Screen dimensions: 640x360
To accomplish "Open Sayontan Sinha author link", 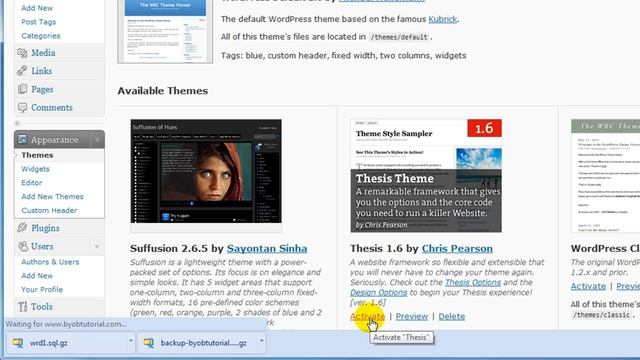I will 267,249.
